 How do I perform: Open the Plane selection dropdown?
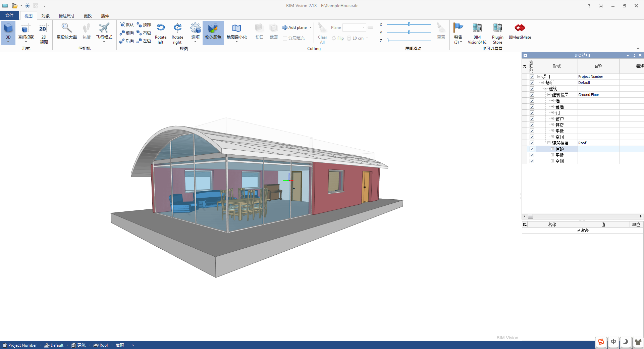(x=363, y=27)
